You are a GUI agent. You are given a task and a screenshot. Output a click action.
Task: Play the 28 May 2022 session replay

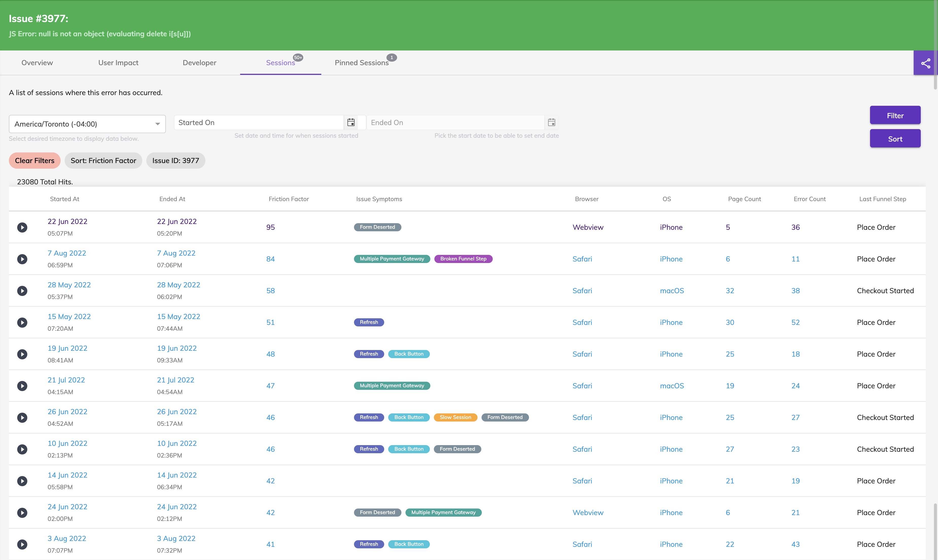22,291
